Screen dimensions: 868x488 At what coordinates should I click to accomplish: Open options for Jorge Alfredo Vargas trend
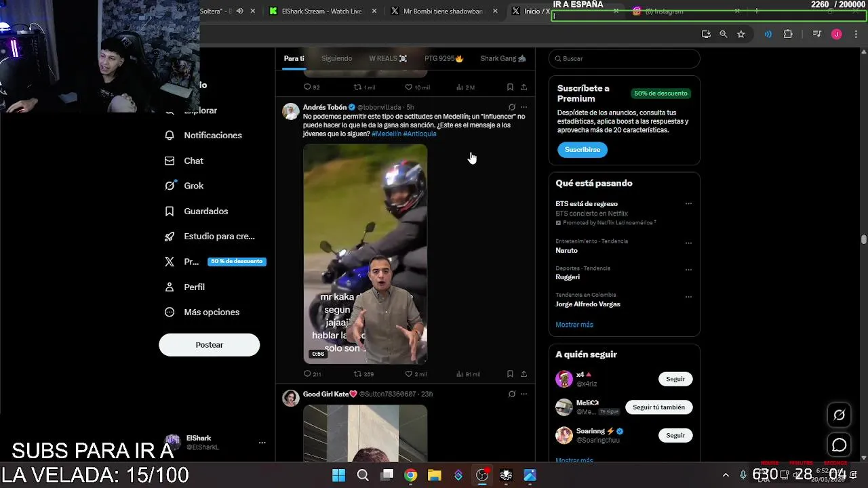(x=688, y=296)
